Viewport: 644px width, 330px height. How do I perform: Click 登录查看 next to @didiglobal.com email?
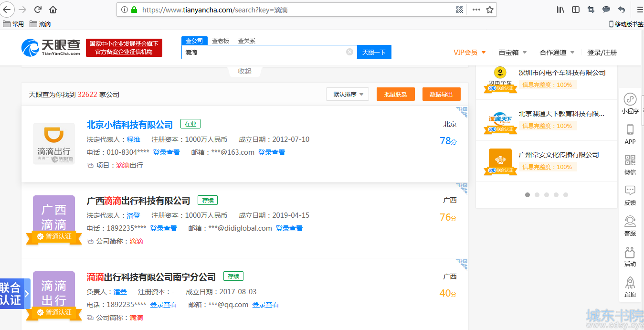(289, 228)
